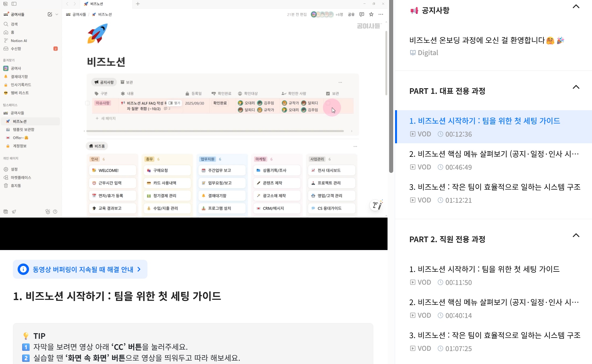Open the buffering help link 동영상 버퍼링이 지속될 때 해결 안내
Viewport: 592px width, 364px height.
[80, 269]
